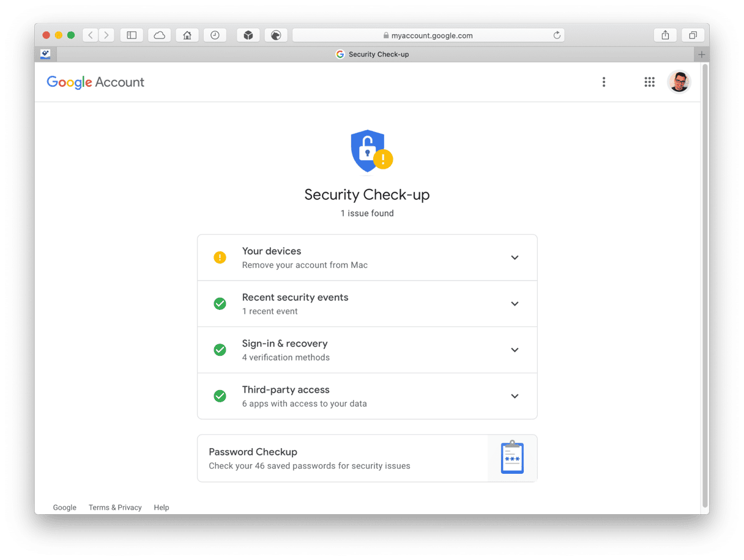This screenshot has width=744, height=560.
Task: Open Terms & Privacy footer link
Action: (115, 507)
